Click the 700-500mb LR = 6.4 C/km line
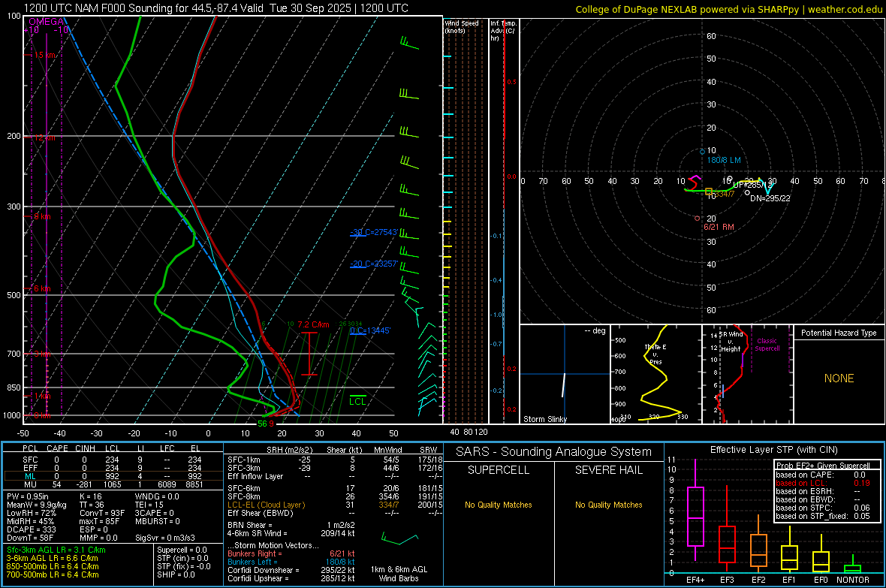 click(53, 574)
